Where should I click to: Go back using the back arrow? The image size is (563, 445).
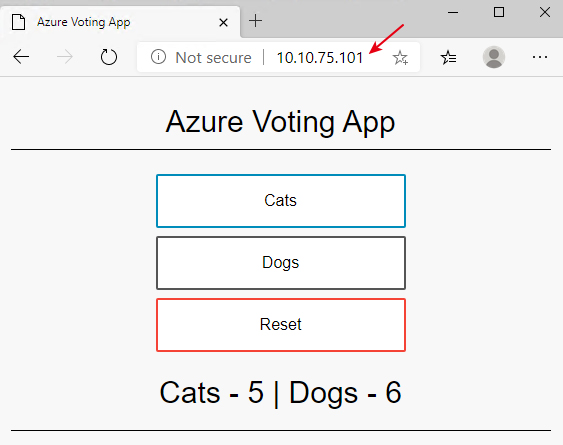click(x=21, y=57)
